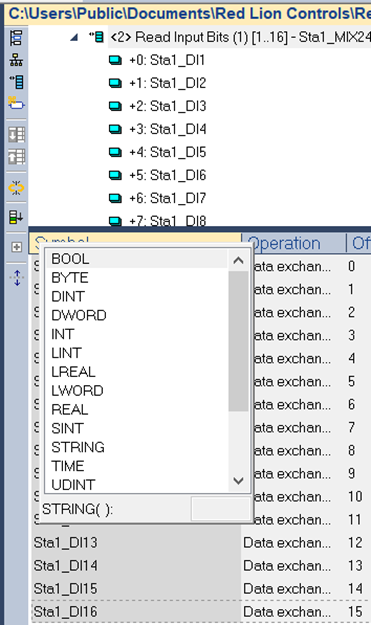
Task: Click the type list scroll-down arrow
Action: click(x=238, y=481)
